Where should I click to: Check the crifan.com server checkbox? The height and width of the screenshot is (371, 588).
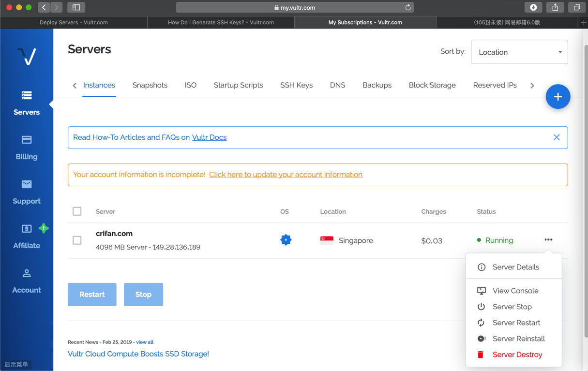[x=77, y=240]
